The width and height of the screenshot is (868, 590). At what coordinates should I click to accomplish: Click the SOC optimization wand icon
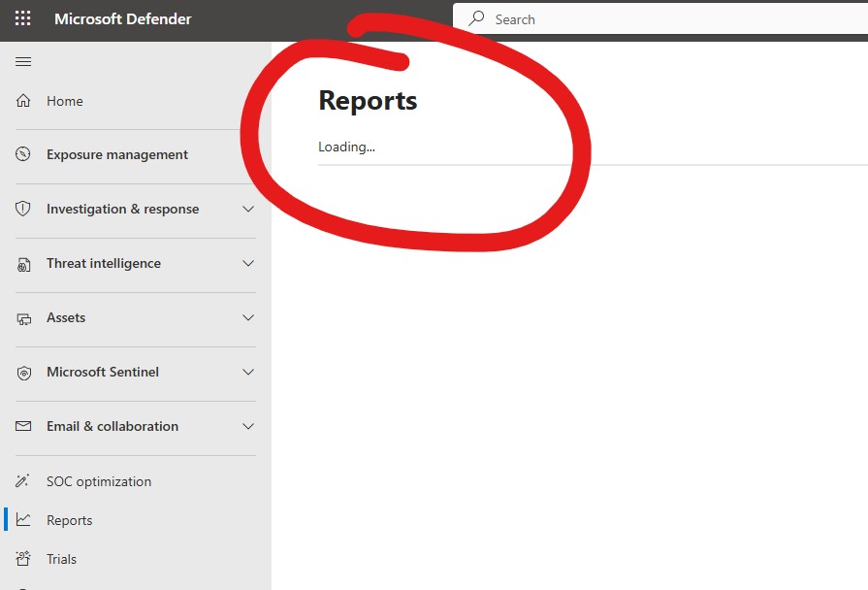point(22,481)
